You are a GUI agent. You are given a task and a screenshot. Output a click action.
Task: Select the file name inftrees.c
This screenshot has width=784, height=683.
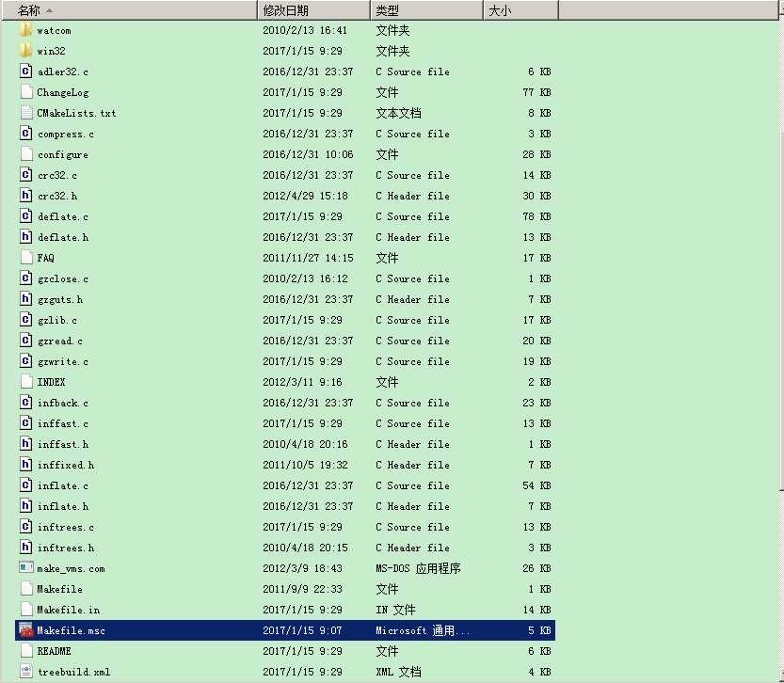coord(66,527)
